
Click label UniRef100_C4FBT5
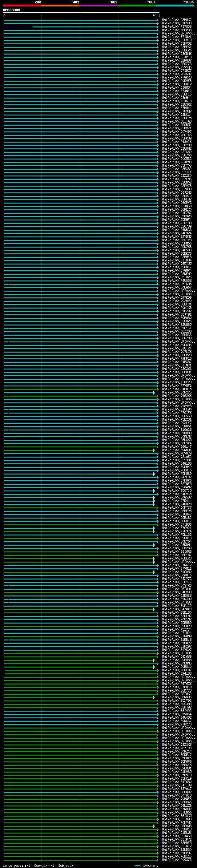pyautogui.click(x=177, y=389)
